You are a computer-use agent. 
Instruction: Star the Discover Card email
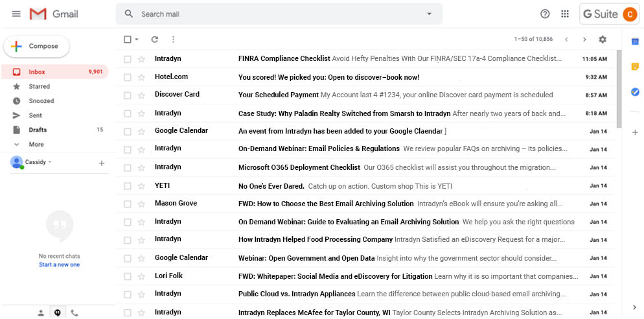(x=141, y=95)
